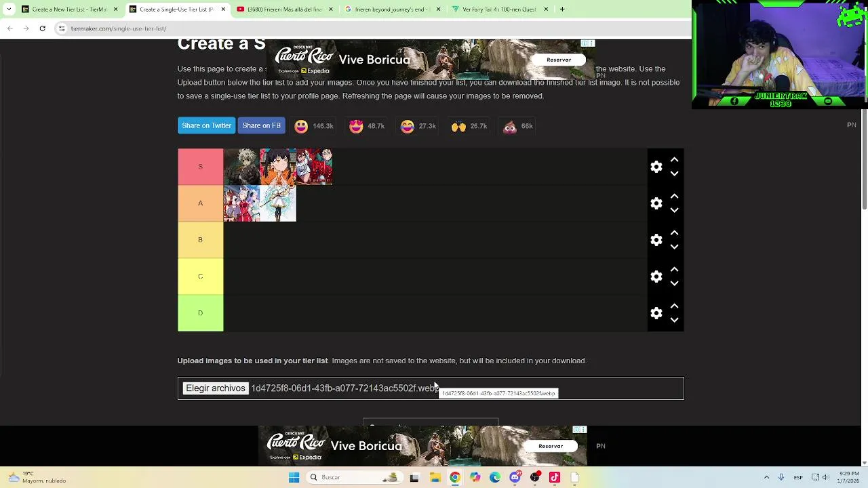Move S tier row down arrow
This screenshot has height=488, width=868.
[x=674, y=174]
